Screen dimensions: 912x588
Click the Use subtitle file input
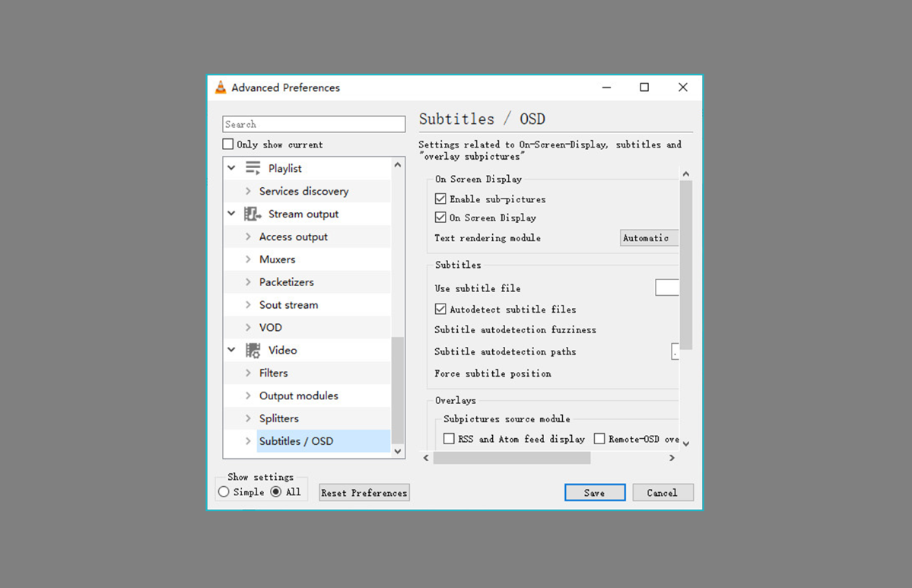[667, 288]
